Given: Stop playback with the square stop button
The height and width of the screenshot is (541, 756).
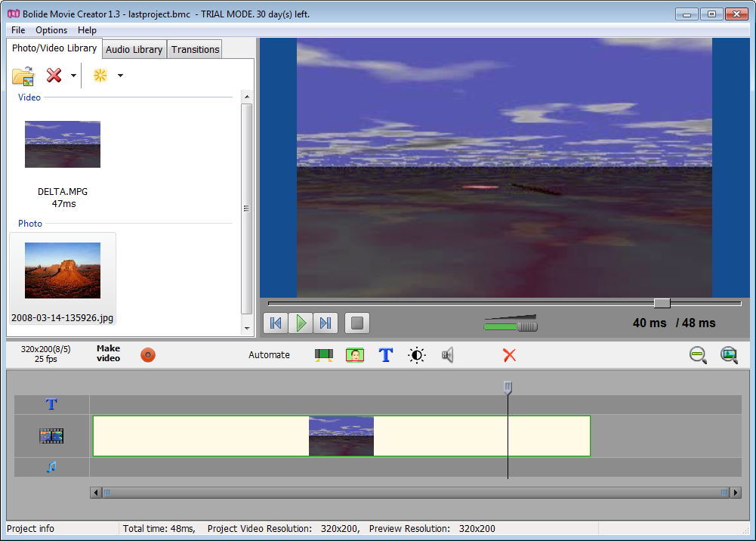Looking at the screenshot, I should coord(357,323).
